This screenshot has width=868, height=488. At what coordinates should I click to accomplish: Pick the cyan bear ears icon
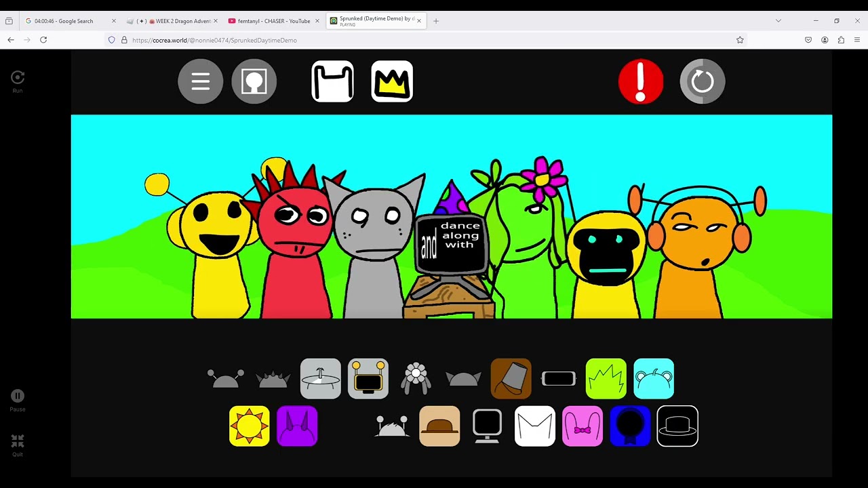coord(654,379)
